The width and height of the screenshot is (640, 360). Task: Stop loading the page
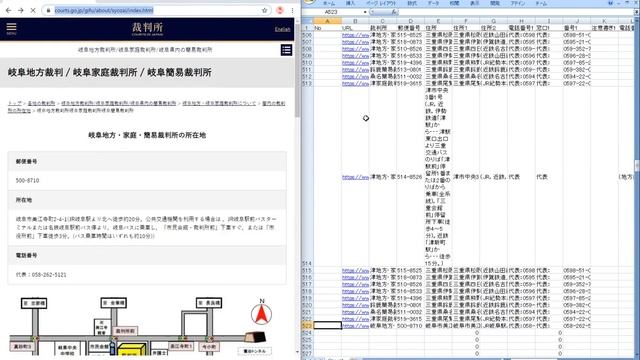point(33,10)
